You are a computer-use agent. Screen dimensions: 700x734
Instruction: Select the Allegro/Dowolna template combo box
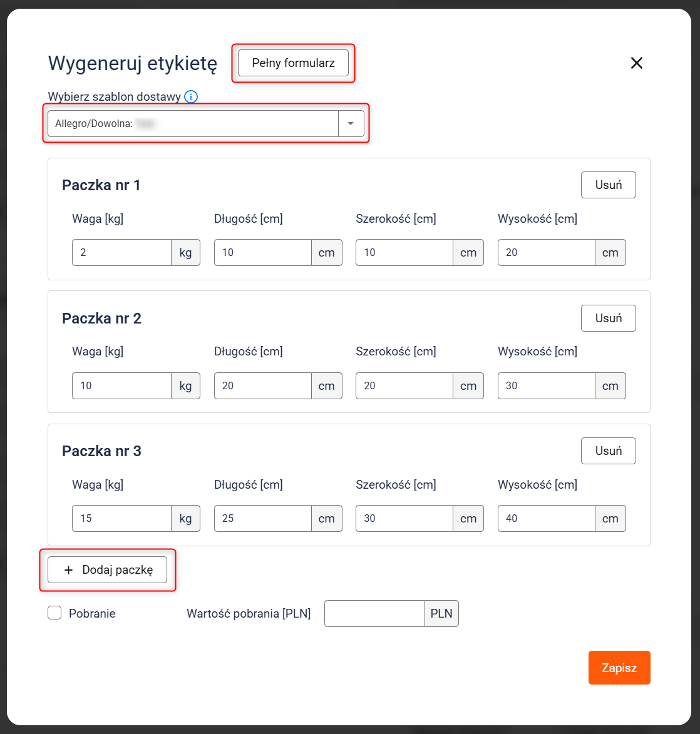[x=193, y=124]
